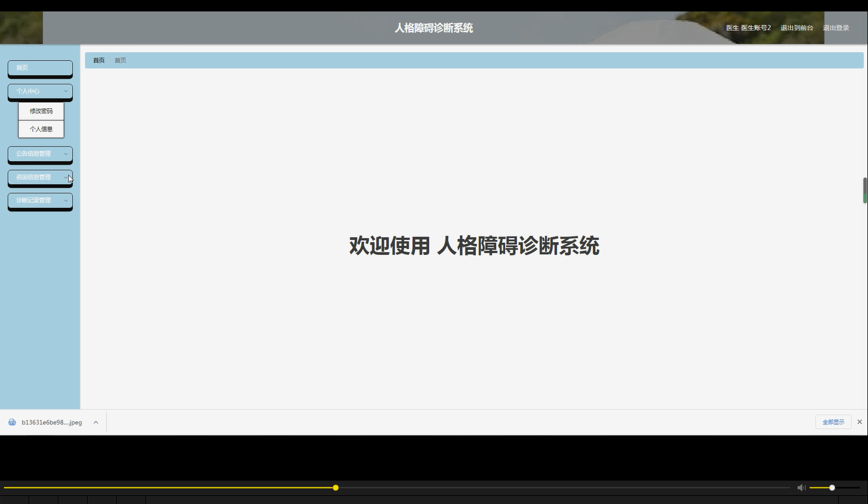Expand the 咨询信息管理 menu
This screenshot has width=868, height=504.
(x=40, y=177)
